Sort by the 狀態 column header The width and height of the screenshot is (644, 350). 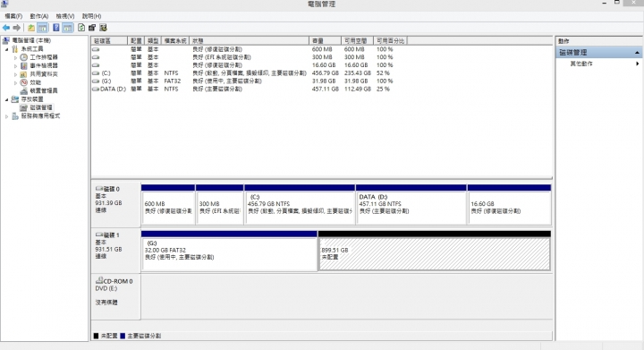click(x=249, y=40)
